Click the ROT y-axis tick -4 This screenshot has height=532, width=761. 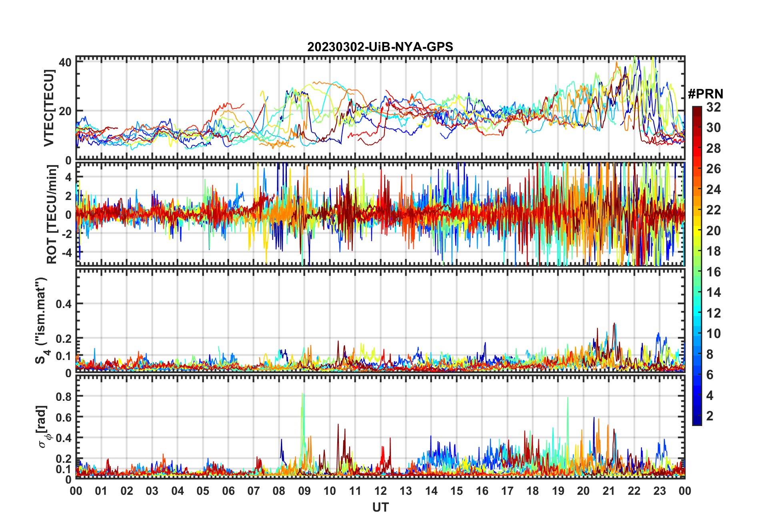click(x=67, y=253)
